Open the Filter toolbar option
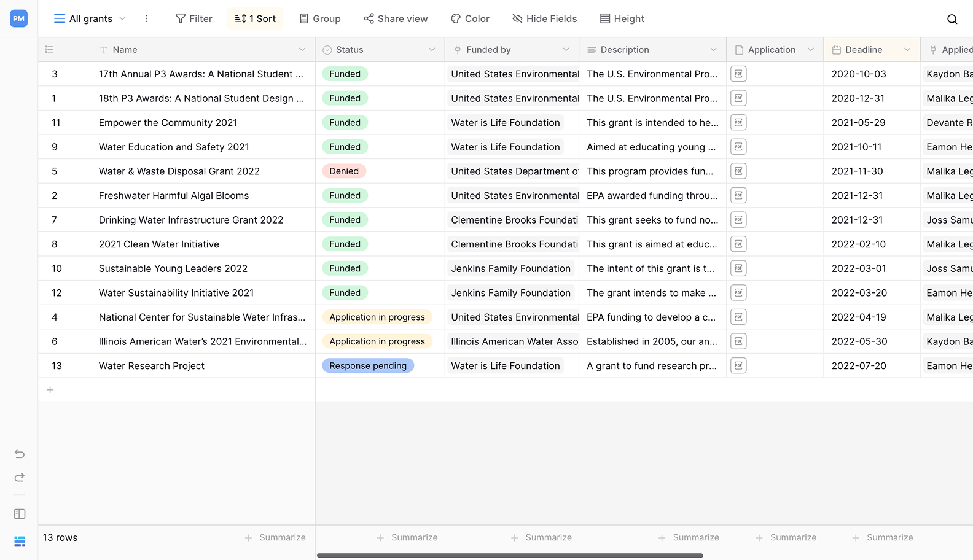The height and width of the screenshot is (560, 973). tap(193, 18)
